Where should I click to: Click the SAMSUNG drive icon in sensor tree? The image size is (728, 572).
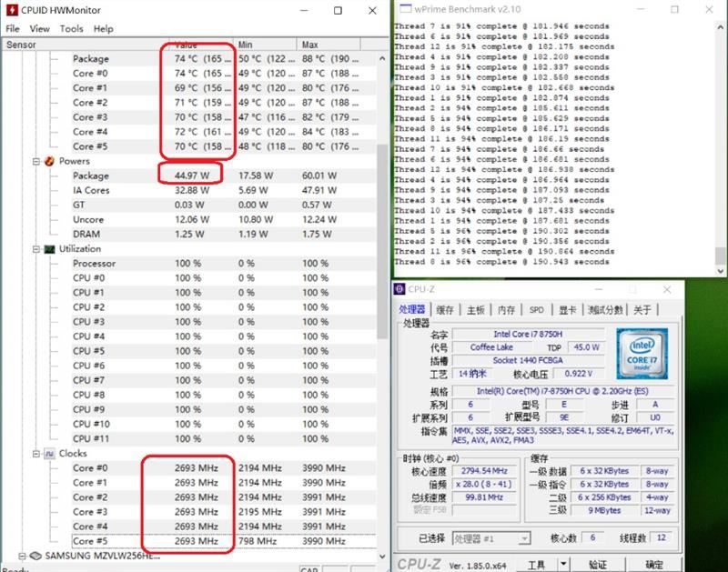coord(35,556)
